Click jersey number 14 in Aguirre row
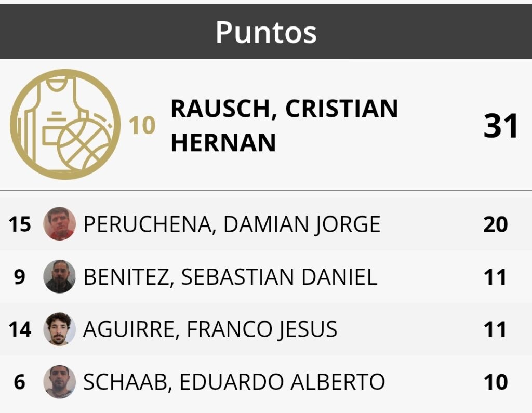The image size is (532, 413). point(20,329)
